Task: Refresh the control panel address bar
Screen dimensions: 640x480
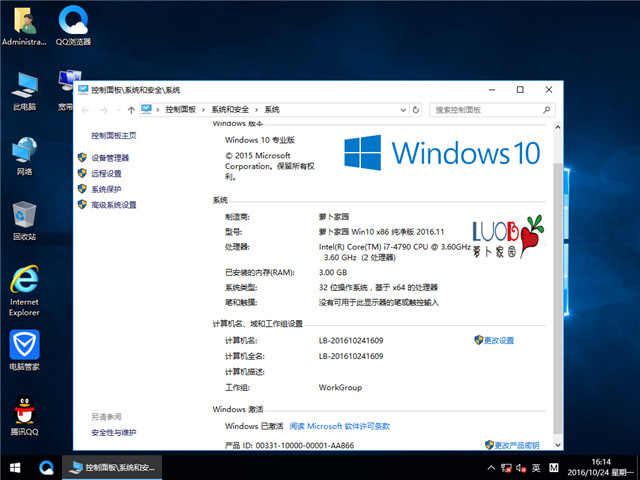Action: pos(416,110)
